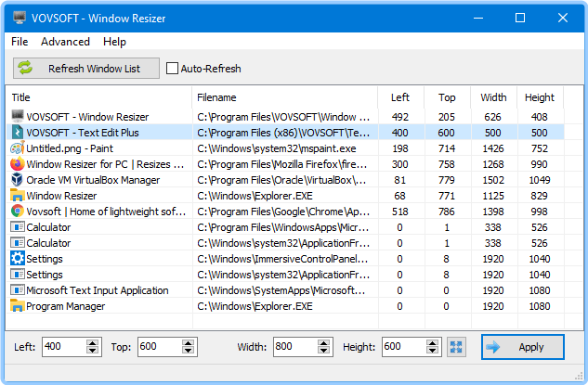The image size is (588, 385).
Task: Open the Help menu
Action: click(x=114, y=41)
